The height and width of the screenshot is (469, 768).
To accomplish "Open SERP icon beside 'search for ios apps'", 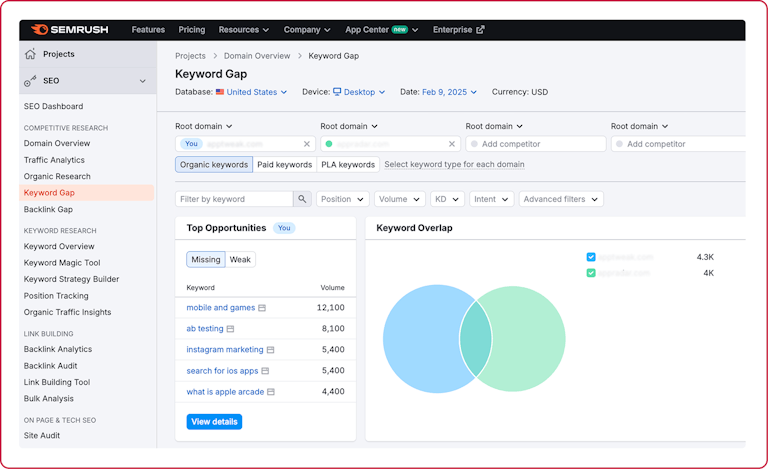I will tap(265, 371).
